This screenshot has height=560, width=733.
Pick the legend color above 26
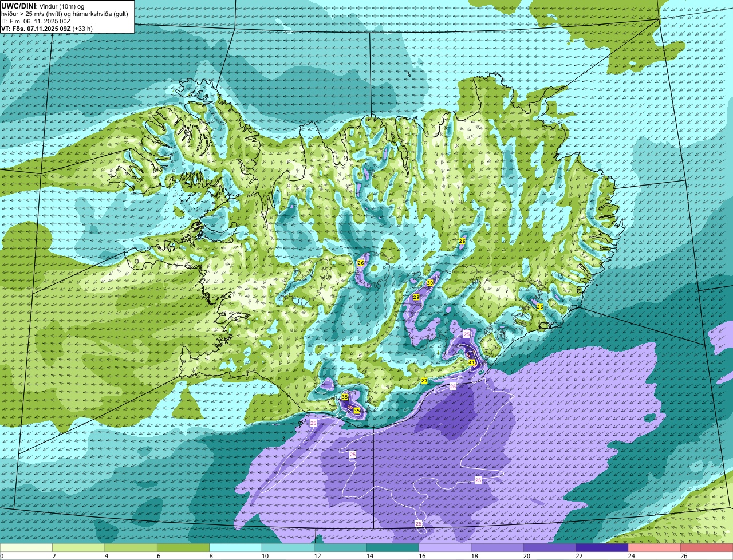point(707,547)
